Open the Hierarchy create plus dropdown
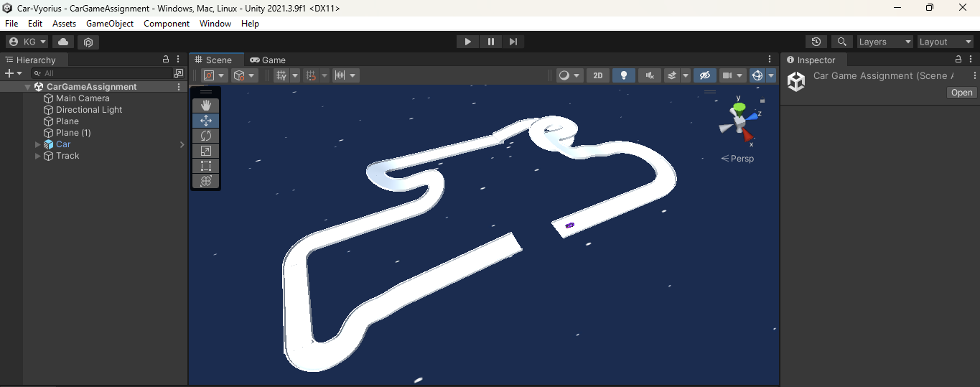This screenshot has width=980, height=387. [13, 73]
